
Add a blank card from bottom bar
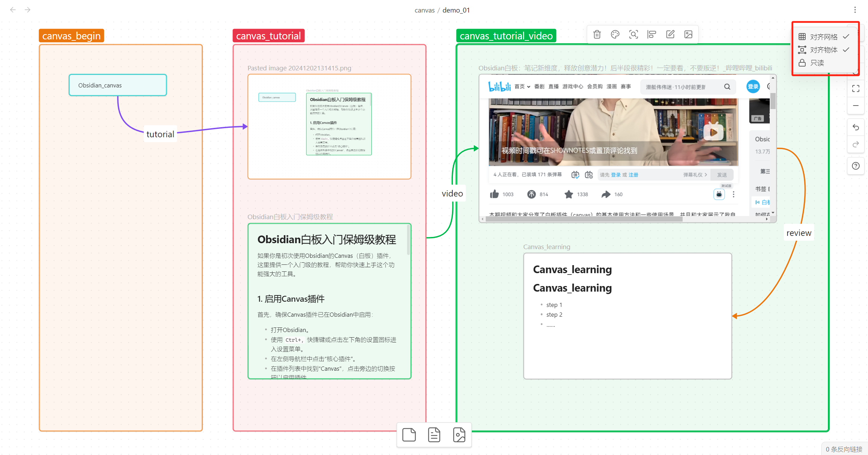409,435
